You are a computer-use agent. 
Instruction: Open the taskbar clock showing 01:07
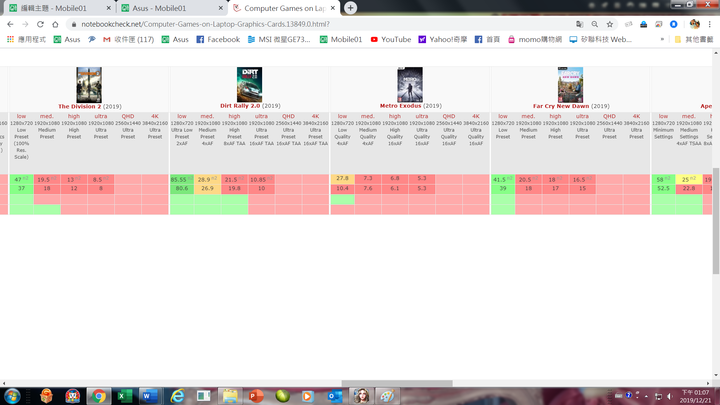pos(695,396)
